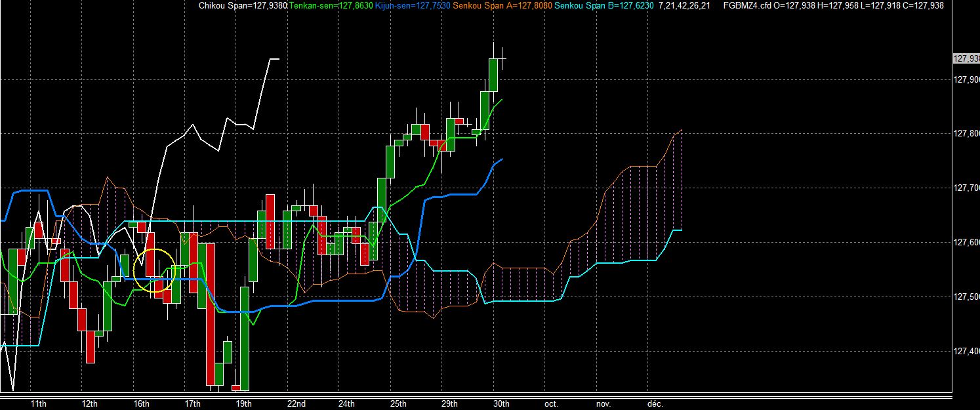
Task: Click the 127,90 price axis label
Action: coord(966,79)
